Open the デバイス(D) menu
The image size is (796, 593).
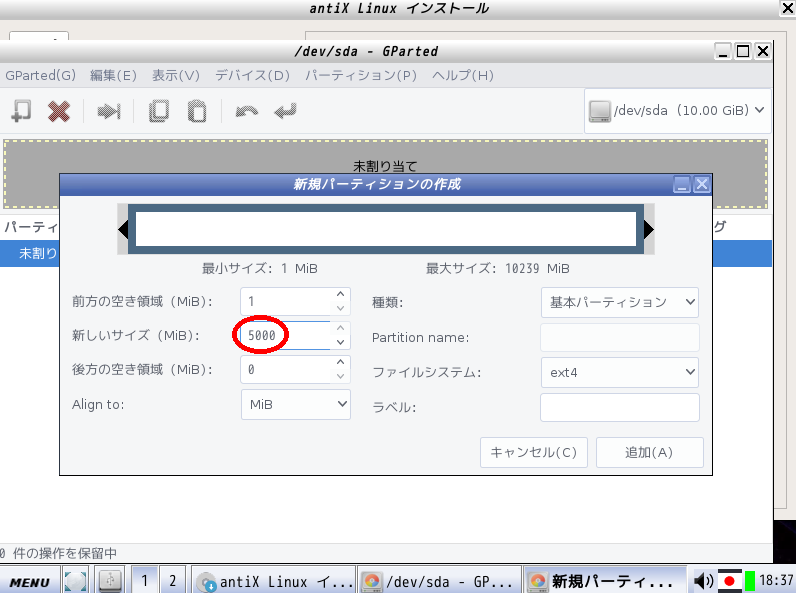(x=252, y=76)
